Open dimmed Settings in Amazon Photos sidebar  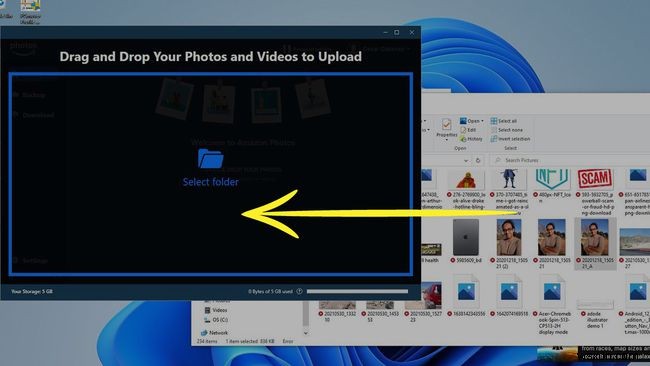[x=30, y=261]
